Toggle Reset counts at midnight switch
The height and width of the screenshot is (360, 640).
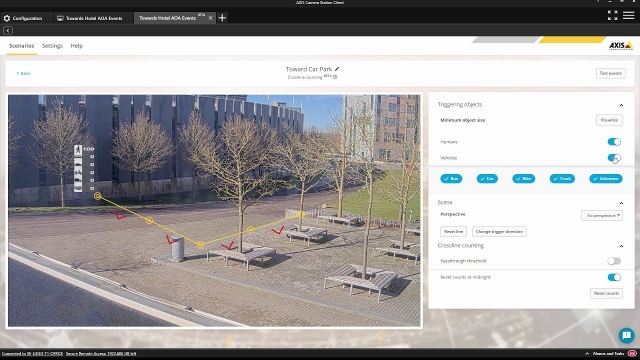(614, 278)
